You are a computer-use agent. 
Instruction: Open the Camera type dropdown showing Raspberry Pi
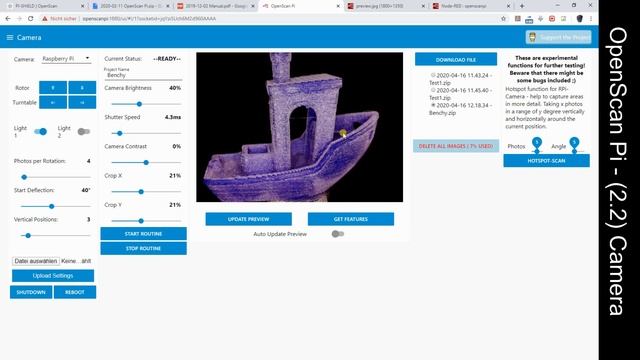pyautogui.click(x=66, y=59)
